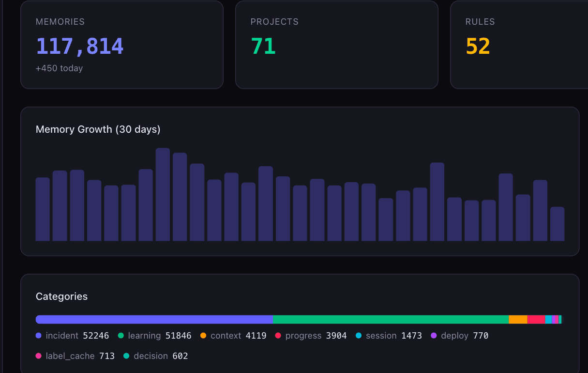Click the tallest bar in Memory Growth chart
The height and width of the screenshot is (373, 588).
click(163, 195)
